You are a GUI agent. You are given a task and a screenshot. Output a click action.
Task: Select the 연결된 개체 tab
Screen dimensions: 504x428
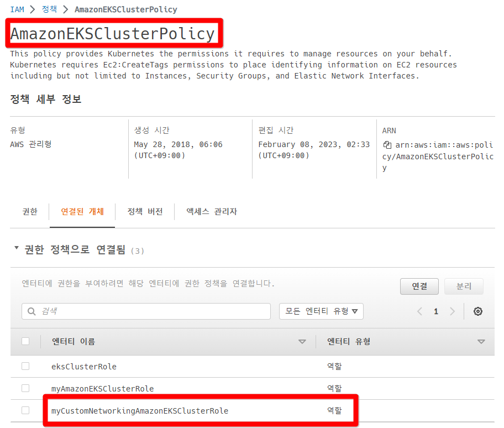click(x=82, y=212)
